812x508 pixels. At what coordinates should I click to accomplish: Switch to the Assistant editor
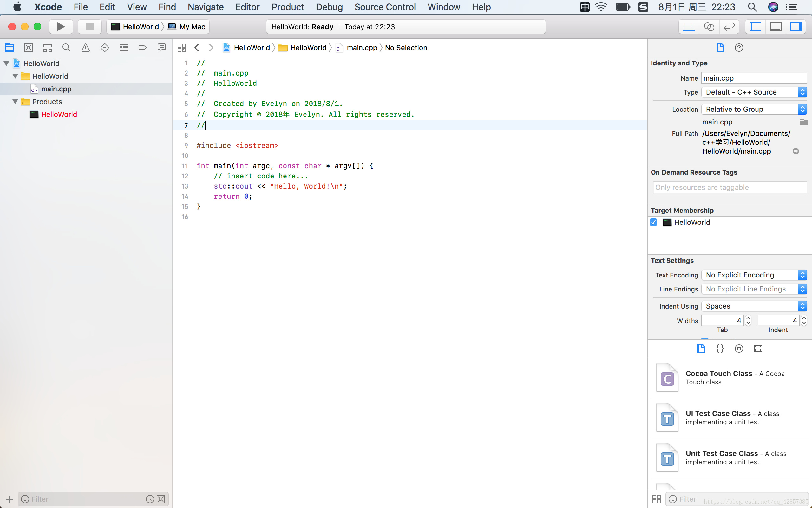tap(709, 27)
